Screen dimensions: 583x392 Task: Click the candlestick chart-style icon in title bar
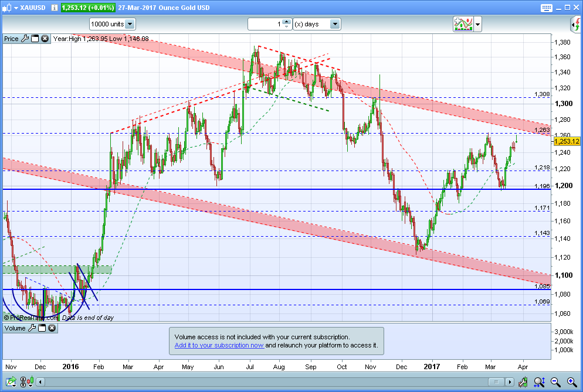[x=6, y=8]
